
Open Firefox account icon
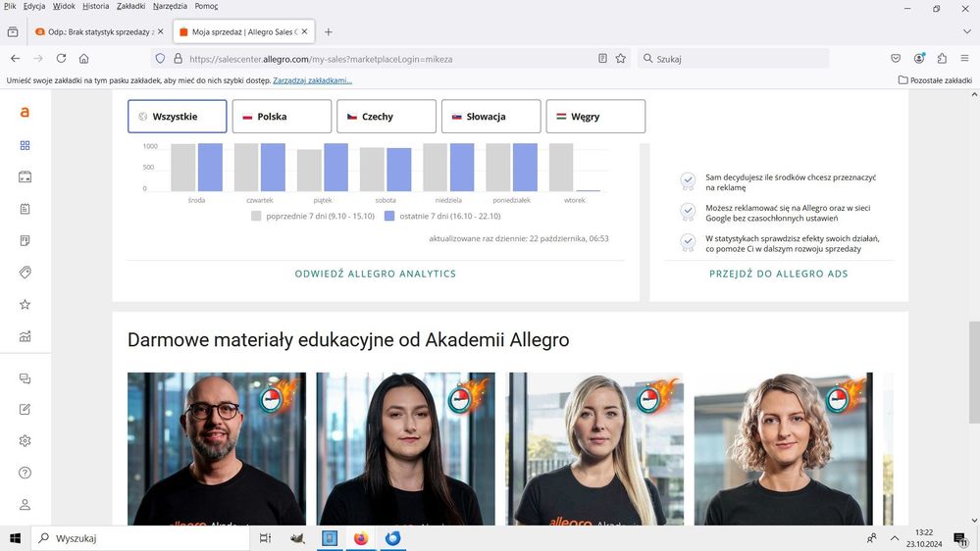coord(919,59)
